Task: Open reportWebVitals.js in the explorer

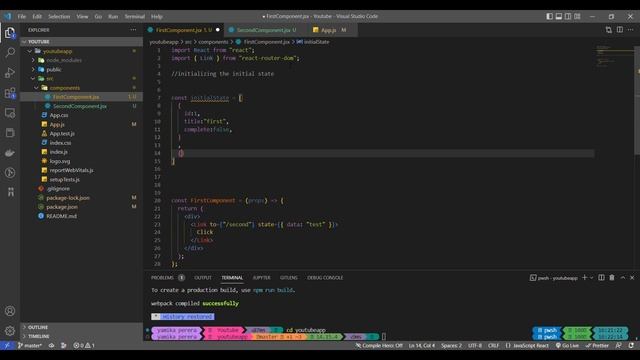Action: pos(82,170)
